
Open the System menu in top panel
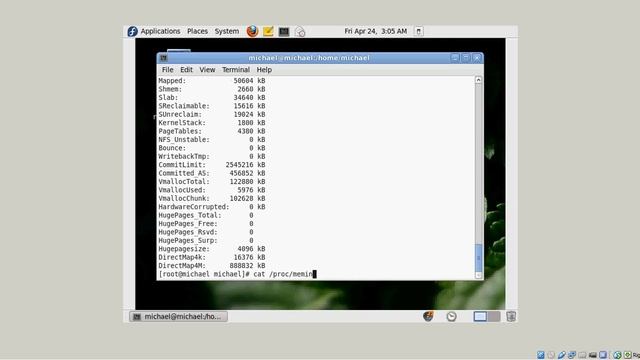[227, 31]
